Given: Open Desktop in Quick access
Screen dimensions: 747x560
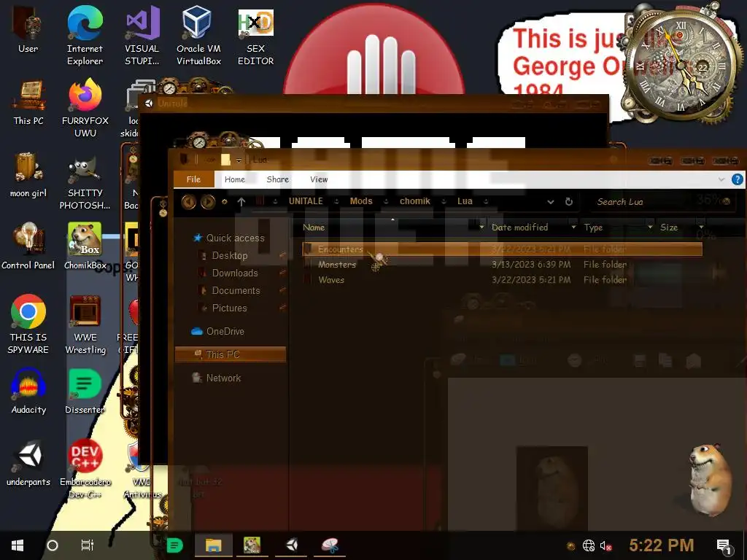Looking at the screenshot, I should click(x=230, y=256).
